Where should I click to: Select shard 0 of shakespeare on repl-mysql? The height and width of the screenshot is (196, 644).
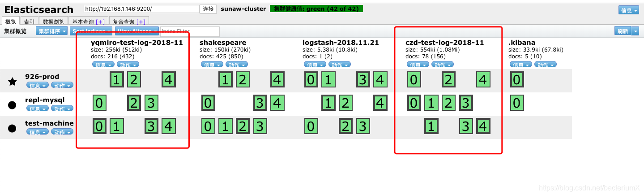[x=208, y=104]
